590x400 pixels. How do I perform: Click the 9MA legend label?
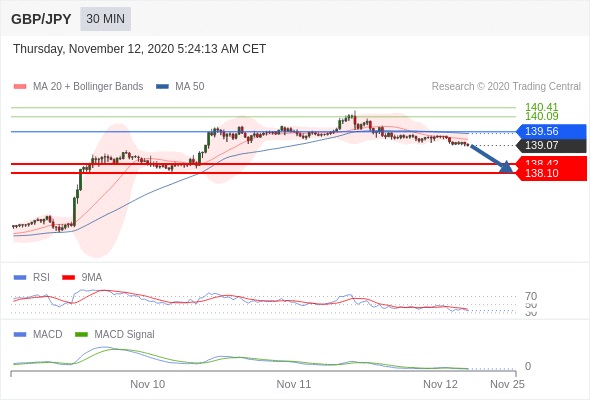pyautogui.click(x=92, y=278)
